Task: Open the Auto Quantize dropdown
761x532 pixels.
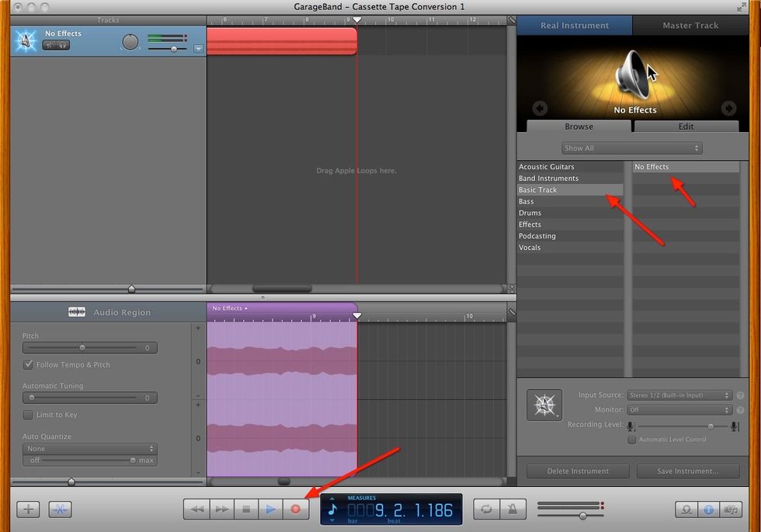Action: tap(89, 448)
